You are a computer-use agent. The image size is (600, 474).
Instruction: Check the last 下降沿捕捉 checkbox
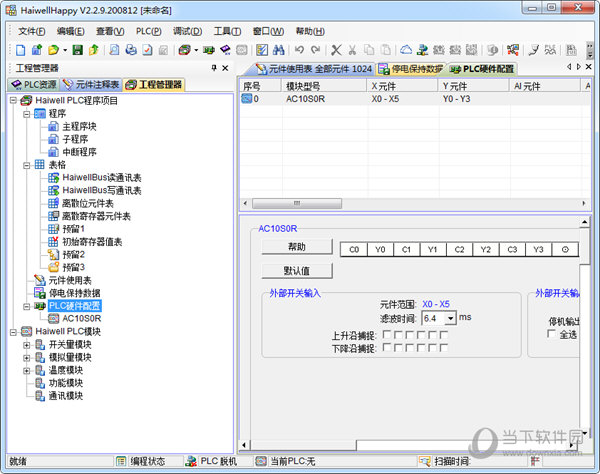[444, 347]
